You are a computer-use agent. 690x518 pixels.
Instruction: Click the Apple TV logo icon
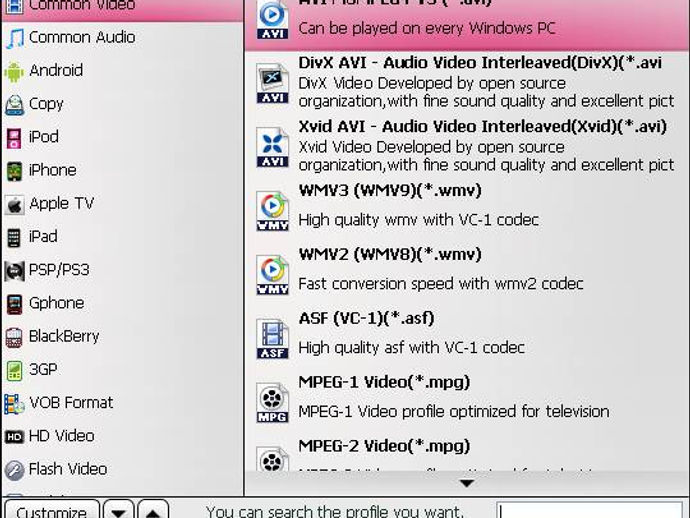coord(15,205)
